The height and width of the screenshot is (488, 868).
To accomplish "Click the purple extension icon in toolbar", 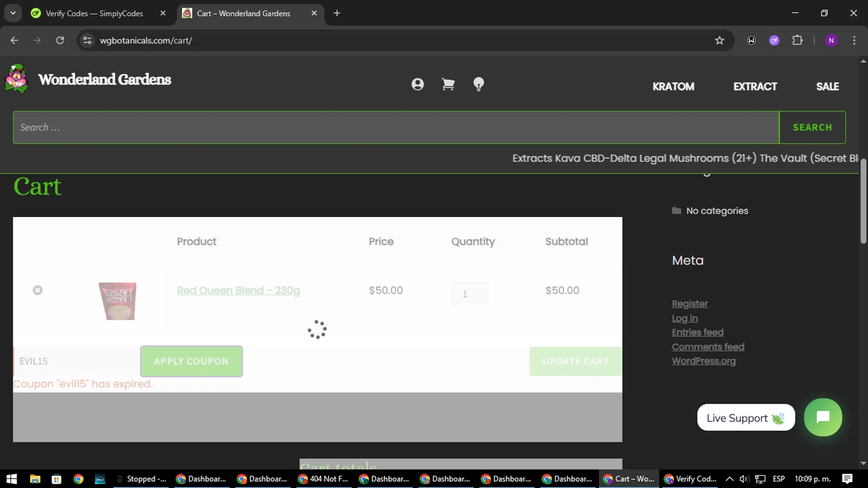I will (774, 41).
